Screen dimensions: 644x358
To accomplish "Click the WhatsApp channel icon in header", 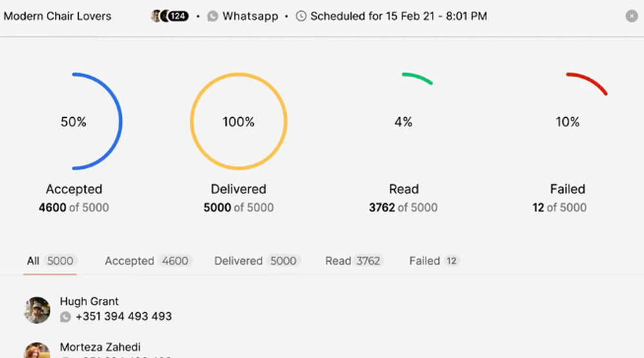I will point(213,16).
